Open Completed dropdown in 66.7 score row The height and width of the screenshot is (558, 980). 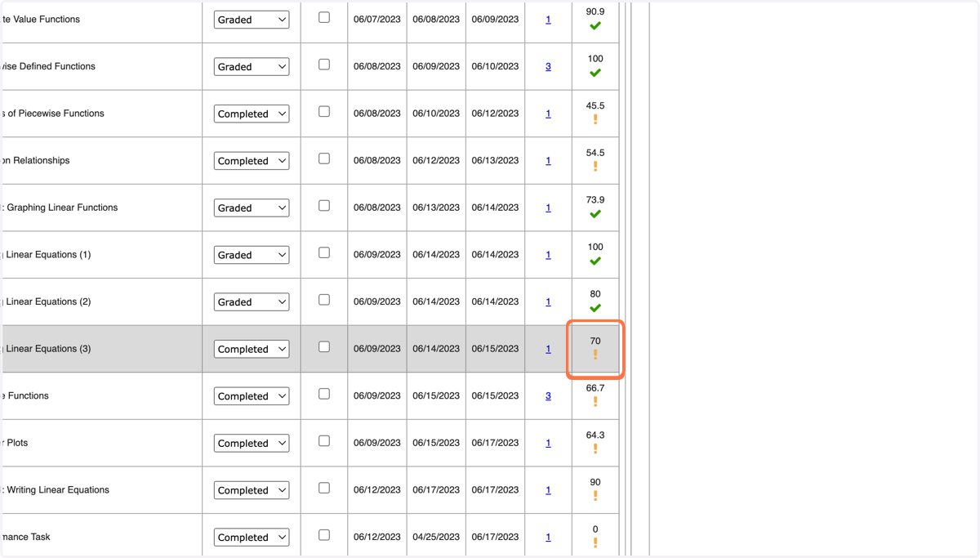(252, 396)
